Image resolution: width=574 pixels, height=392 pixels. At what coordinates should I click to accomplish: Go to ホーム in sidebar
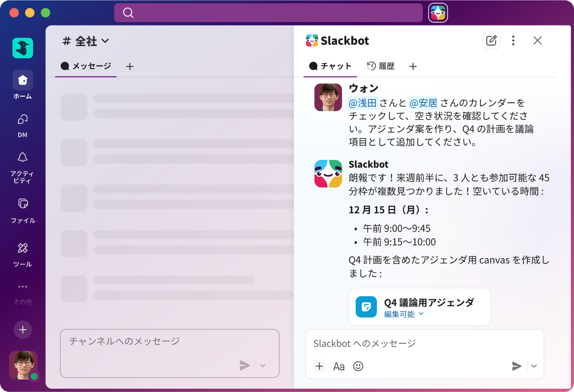click(x=23, y=85)
